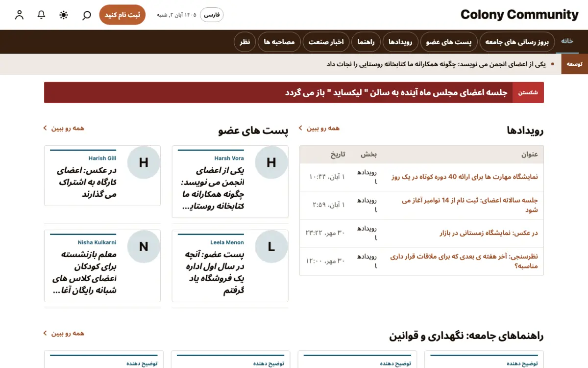Image resolution: width=588 pixels, height=368 pixels.
Task: Click chevron next to پست های عضو see-all
Action: click(x=45, y=128)
